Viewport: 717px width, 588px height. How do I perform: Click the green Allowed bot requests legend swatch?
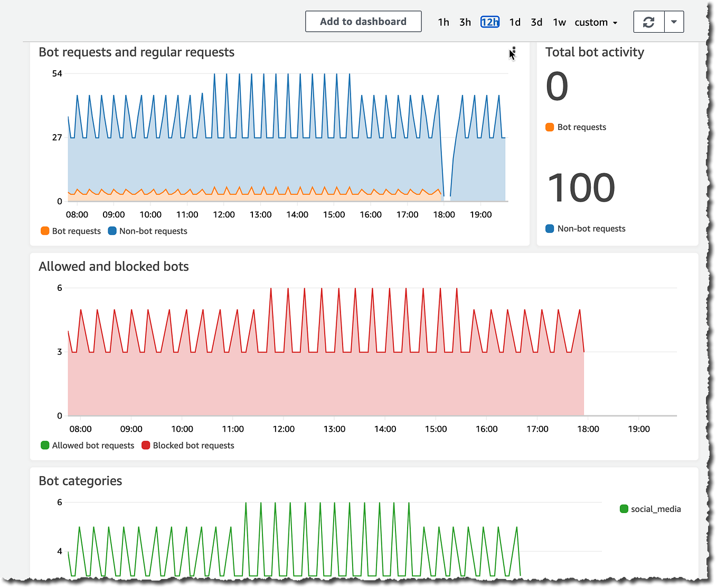pyautogui.click(x=44, y=445)
